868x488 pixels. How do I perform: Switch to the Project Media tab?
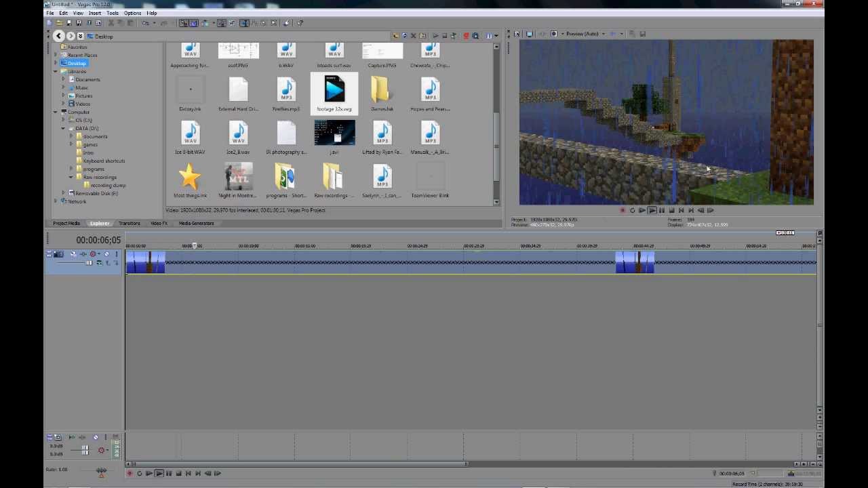coord(66,223)
